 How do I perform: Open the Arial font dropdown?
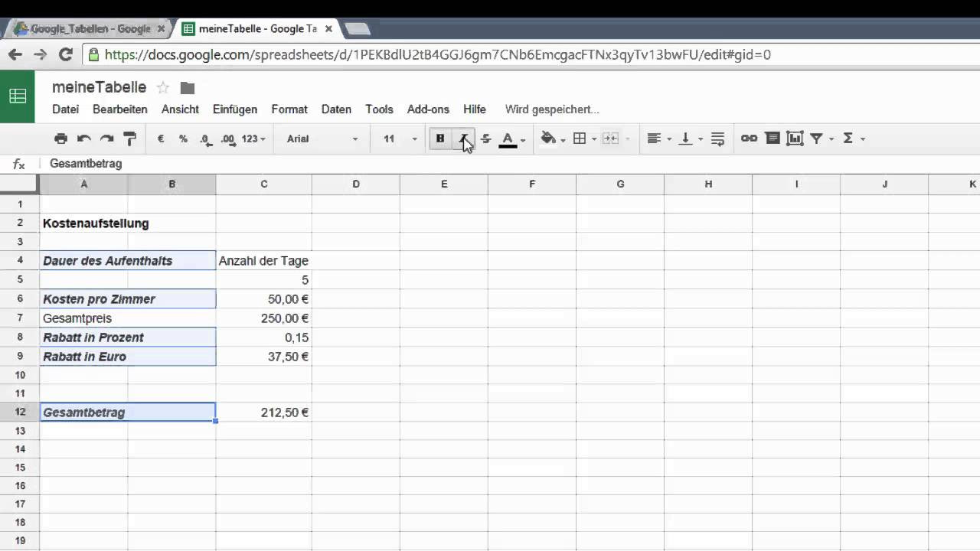[x=322, y=139]
